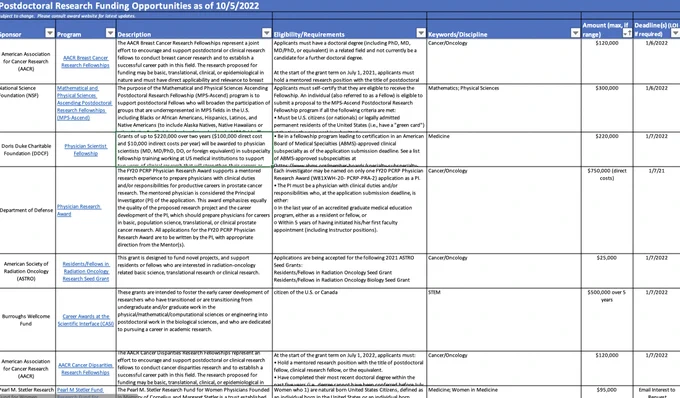Select the 'Medicine; Women in Medicine' keywords cell
Viewport: 680px width, 398px height.
coord(504,392)
